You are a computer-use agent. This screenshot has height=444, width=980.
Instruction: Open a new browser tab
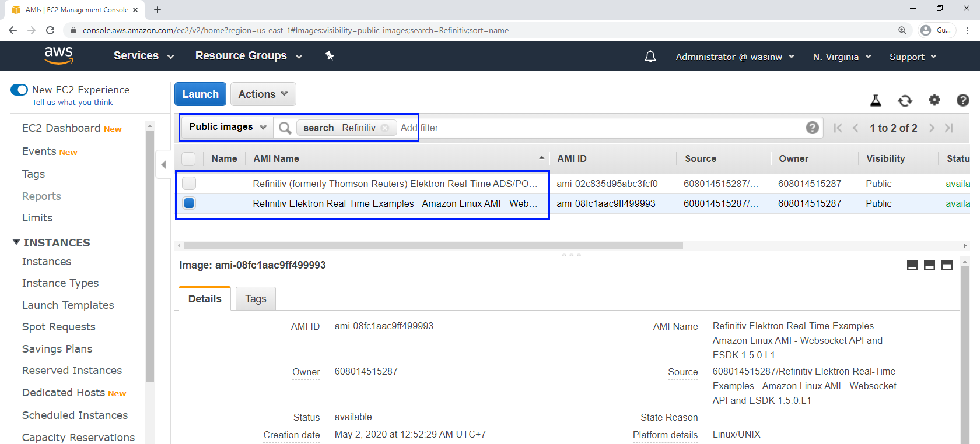coord(157,10)
